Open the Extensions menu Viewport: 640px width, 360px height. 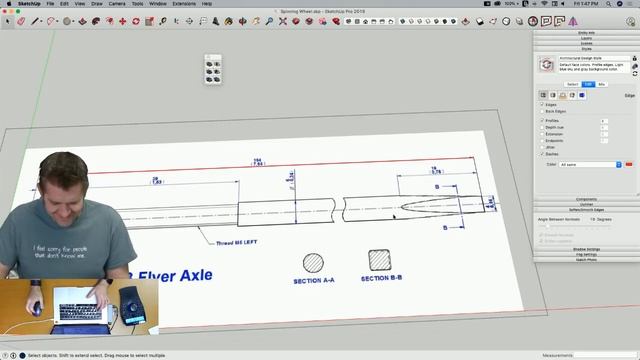[x=184, y=4]
